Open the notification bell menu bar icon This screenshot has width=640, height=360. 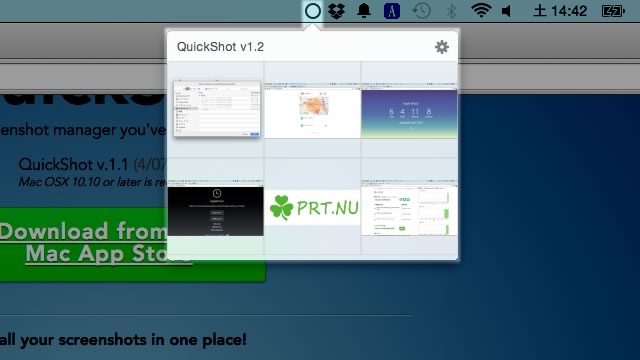coord(364,11)
